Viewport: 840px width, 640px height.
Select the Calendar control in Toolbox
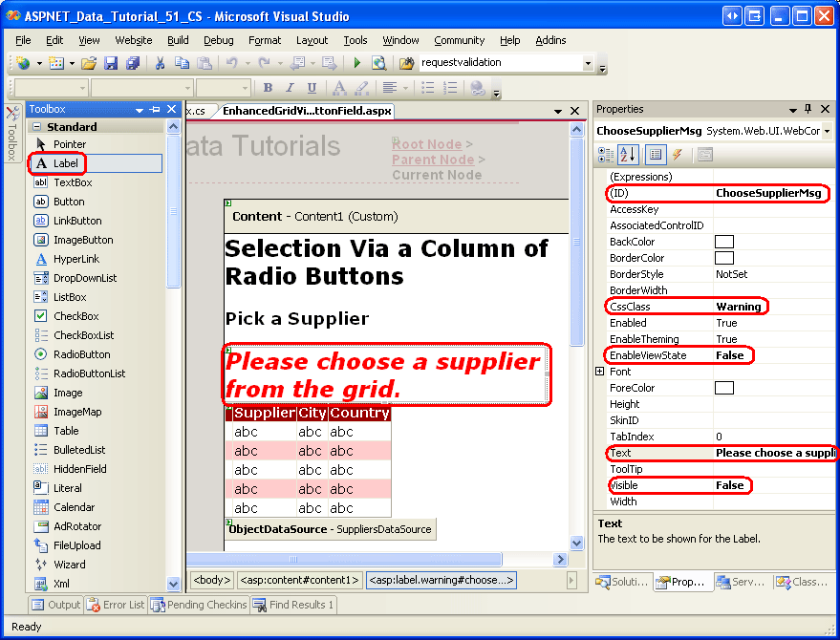point(74,507)
